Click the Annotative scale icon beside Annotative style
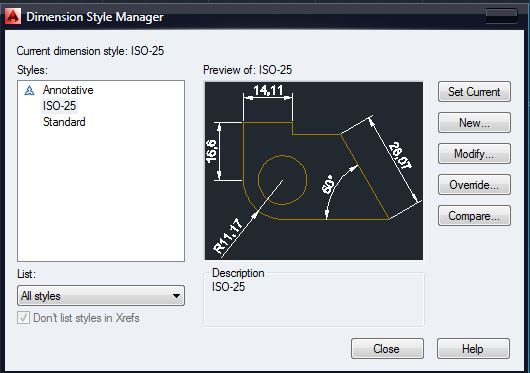Image resolution: width=530 pixels, height=373 pixels. point(29,90)
